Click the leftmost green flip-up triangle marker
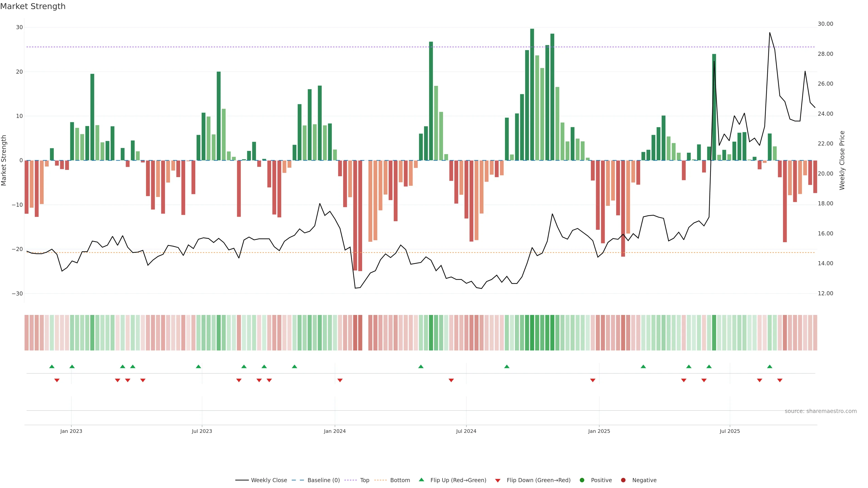868x488 pixels. [52, 366]
